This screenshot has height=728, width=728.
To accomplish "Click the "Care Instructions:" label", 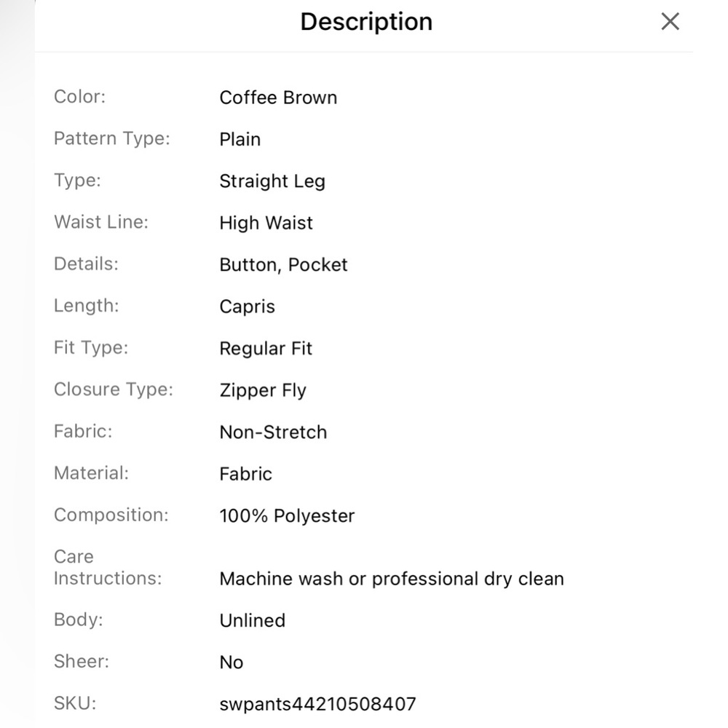I will click(x=108, y=567).
